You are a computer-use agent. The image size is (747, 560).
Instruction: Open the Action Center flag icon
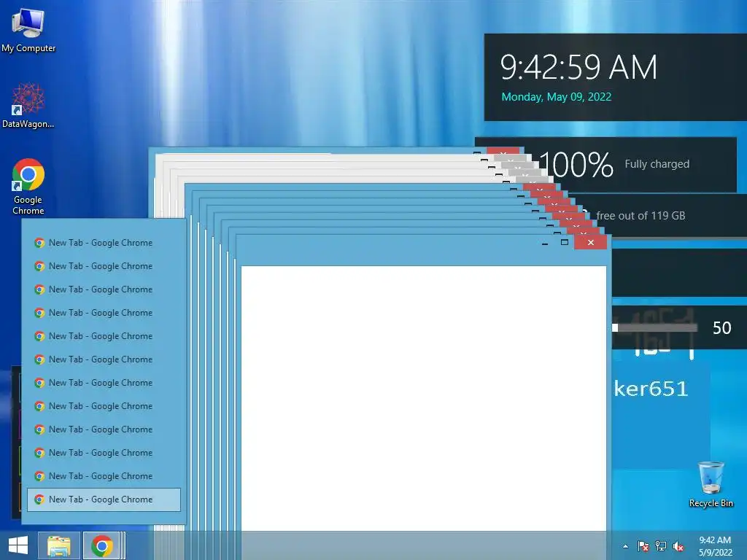click(x=643, y=546)
